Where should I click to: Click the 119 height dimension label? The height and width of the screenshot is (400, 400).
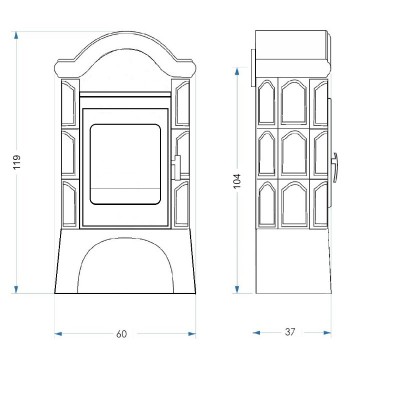(x=17, y=162)
